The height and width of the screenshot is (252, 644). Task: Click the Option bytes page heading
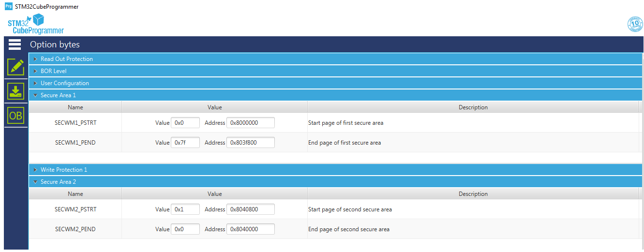coord(55,44)
